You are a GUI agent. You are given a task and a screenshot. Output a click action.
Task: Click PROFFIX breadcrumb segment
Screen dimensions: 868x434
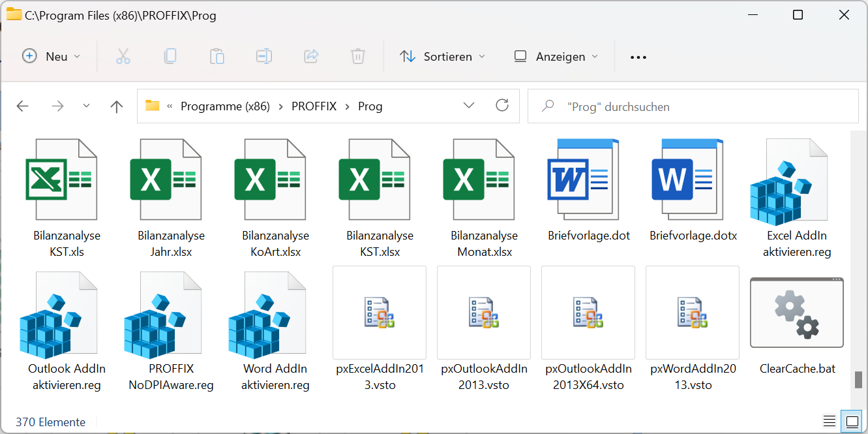point(314,106)
